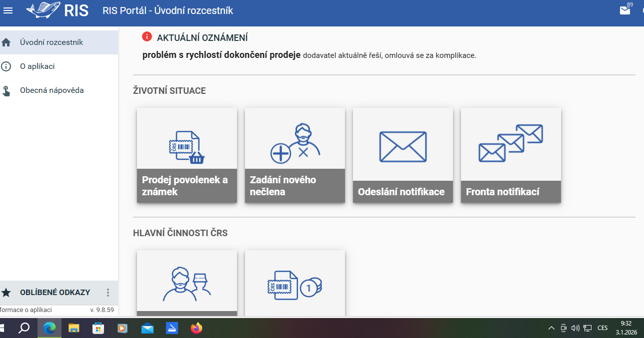This screenshot has height=338, width=644.
Task: Open the mail notifications envelope icon
Action: point(625,10)
